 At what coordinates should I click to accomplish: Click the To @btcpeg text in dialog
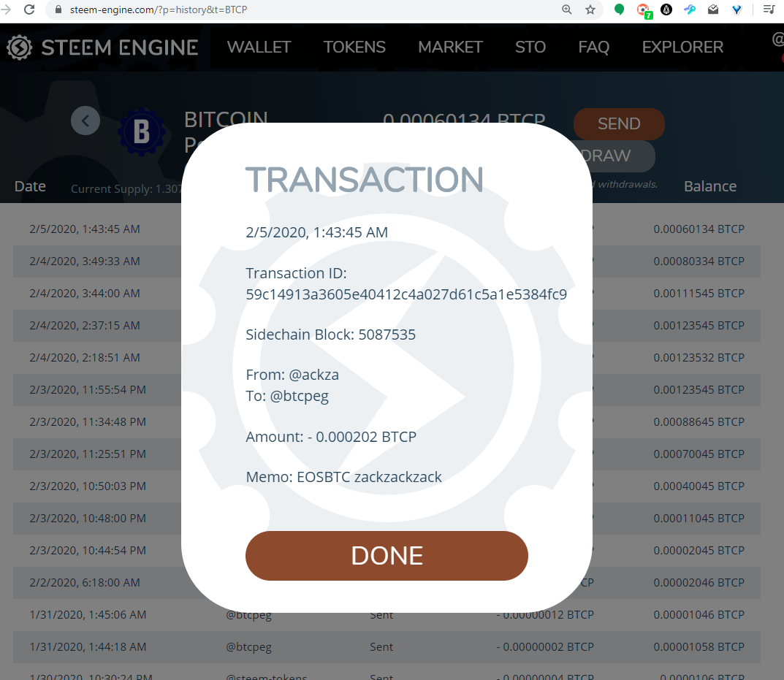287,396
